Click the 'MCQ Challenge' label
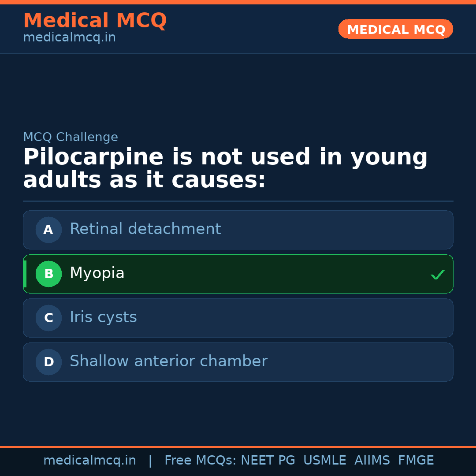The width and height of the screenshot is (476, 476). (71, 138)
